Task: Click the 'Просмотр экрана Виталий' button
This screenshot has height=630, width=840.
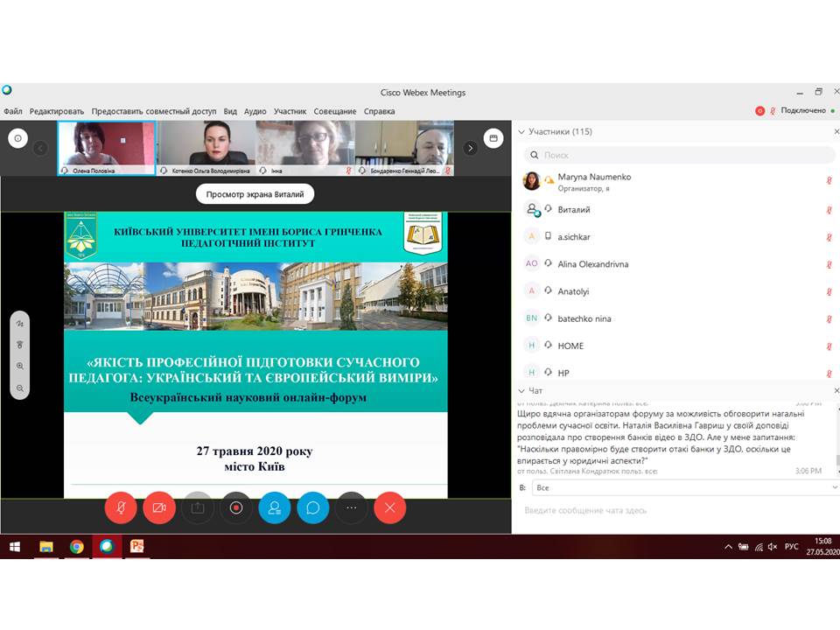Action: [x=255, y=194]
